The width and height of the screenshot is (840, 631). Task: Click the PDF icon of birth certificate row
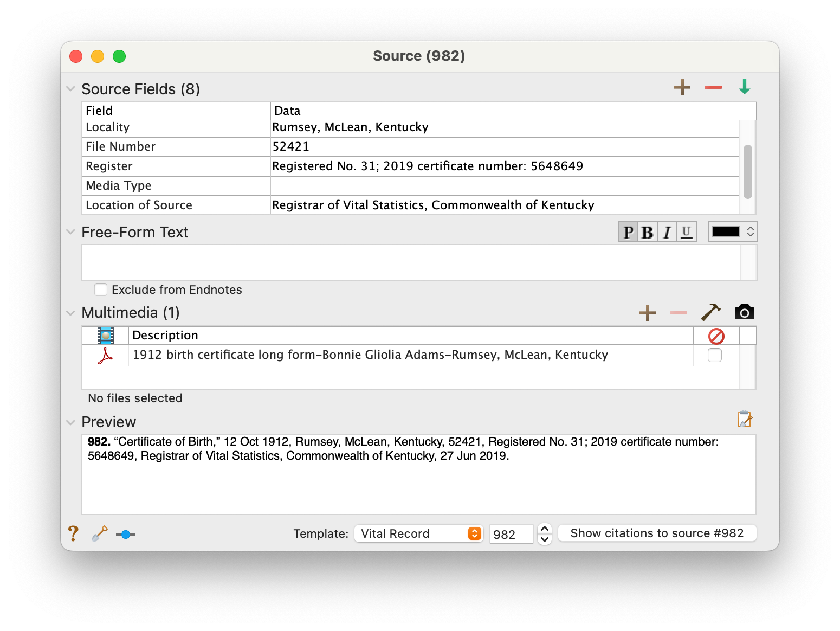(x=105, y=356)
